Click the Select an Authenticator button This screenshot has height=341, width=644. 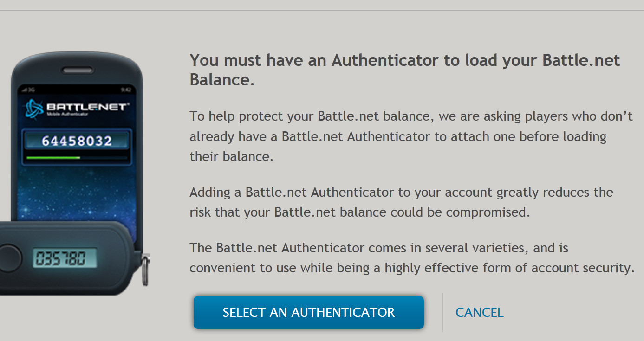pos(308,312)
